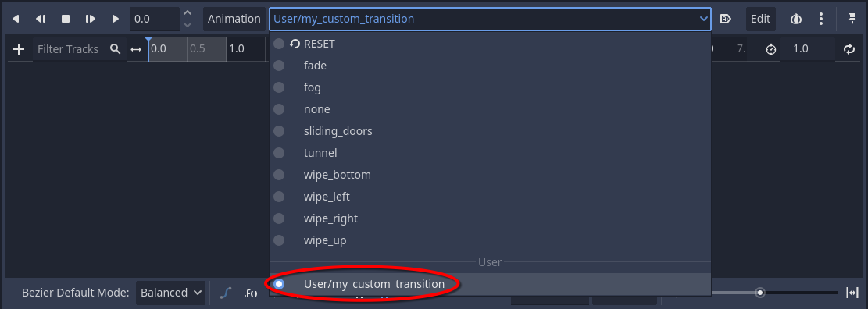
Task: Adjust the timeline zoom slider handle
Action: pyautogui.click(x=761, y=293)
